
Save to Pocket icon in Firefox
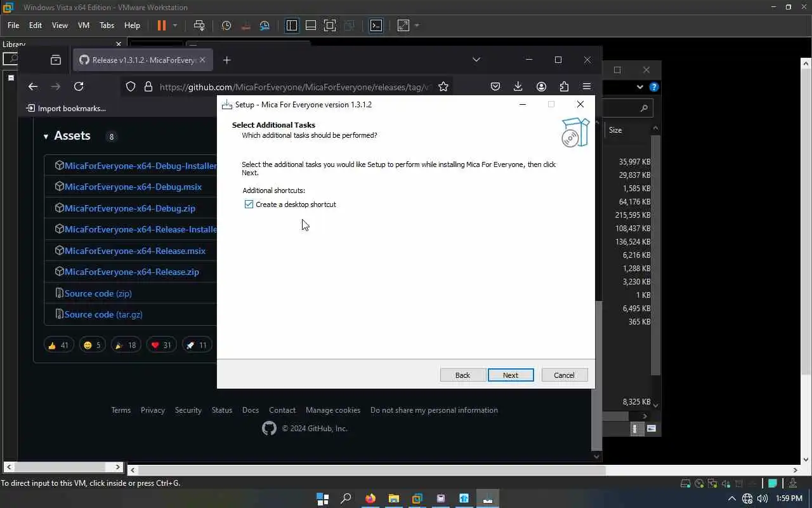tap(495, 86)
